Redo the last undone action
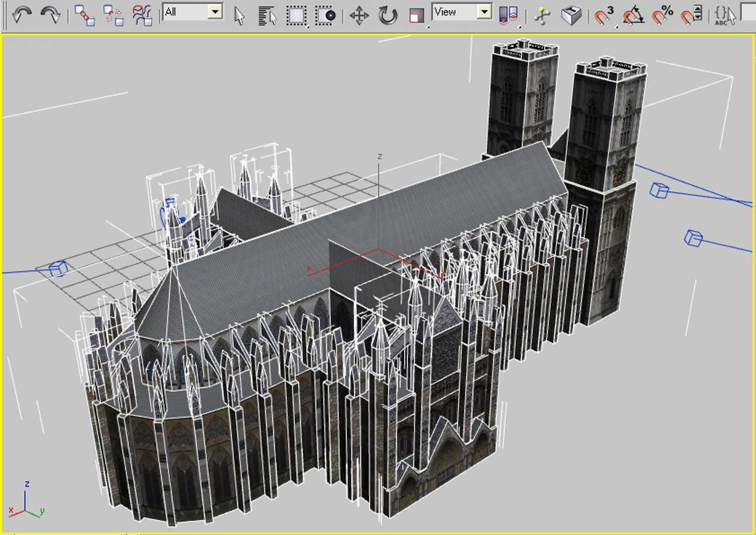Viewport: 756px width, 535px height. [x=51, y=15]
